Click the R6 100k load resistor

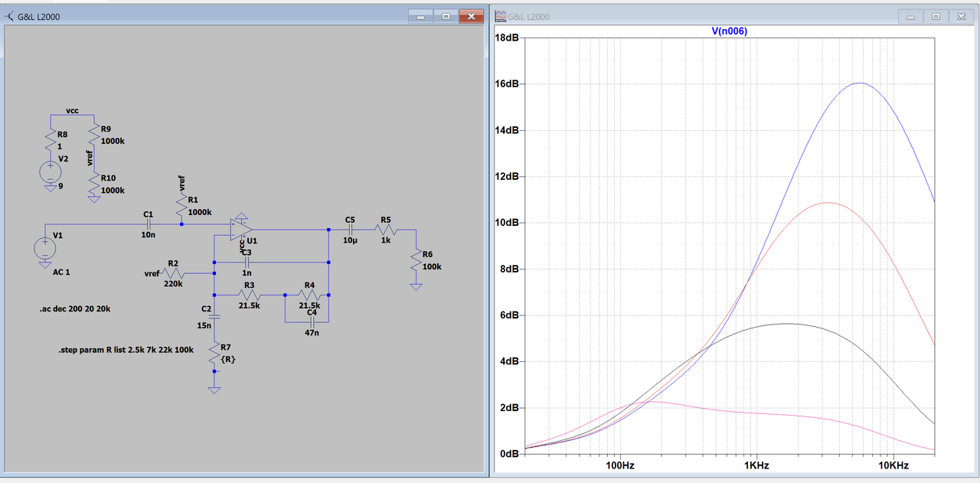(x=416, y=261)
